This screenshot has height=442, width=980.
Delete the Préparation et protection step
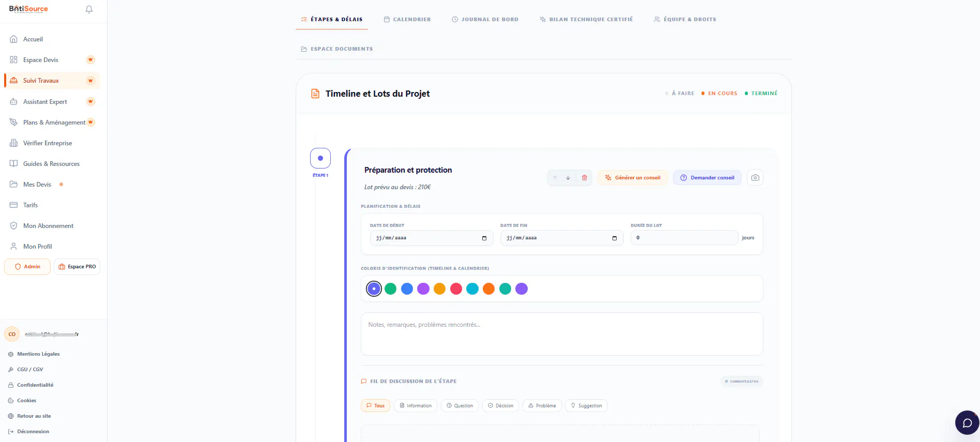pos(585,178)
